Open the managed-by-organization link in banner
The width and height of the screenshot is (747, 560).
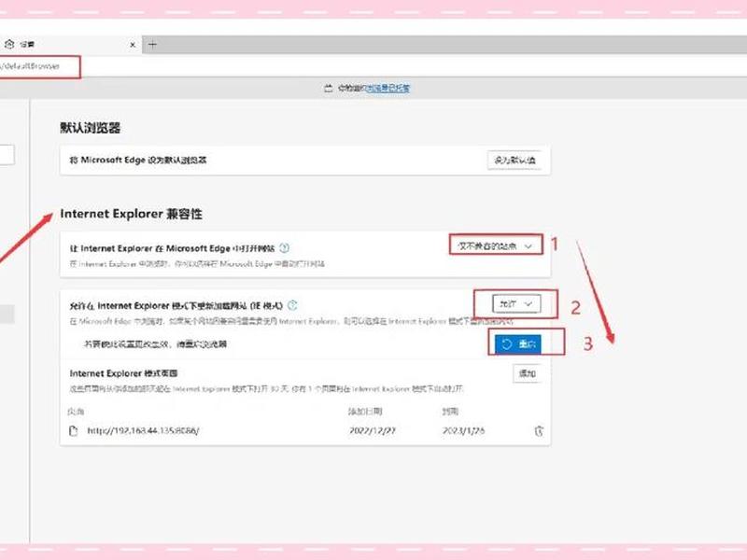tap(388, 88)
